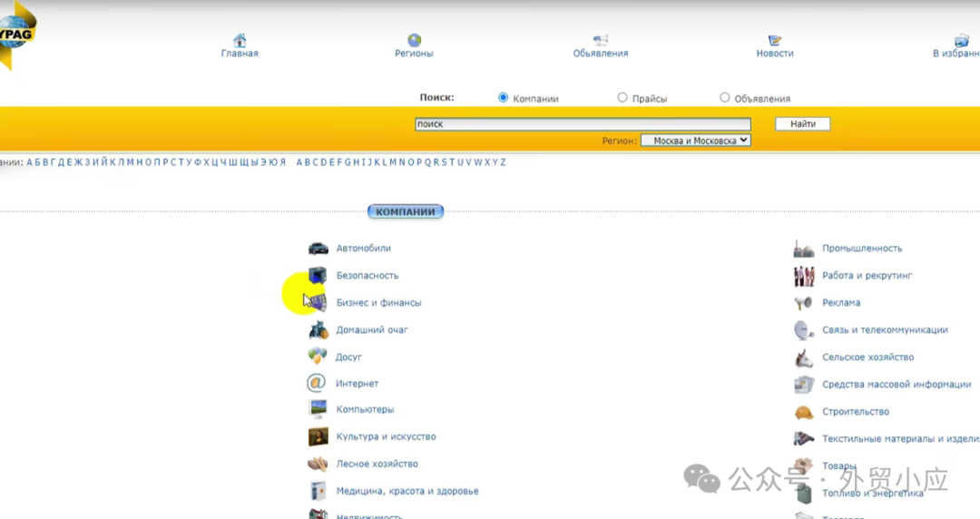Open the Автомобили category link
The image size is (980, 519).
point(364,249)
